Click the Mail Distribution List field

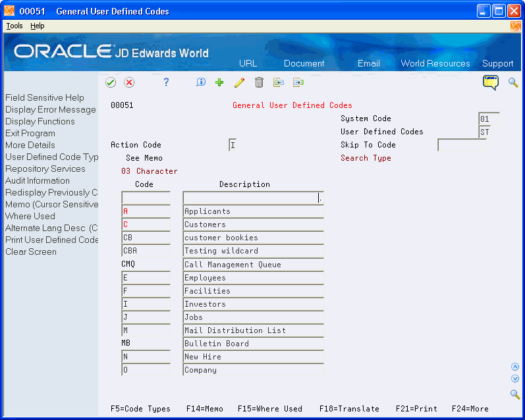(x=253, y=330)
